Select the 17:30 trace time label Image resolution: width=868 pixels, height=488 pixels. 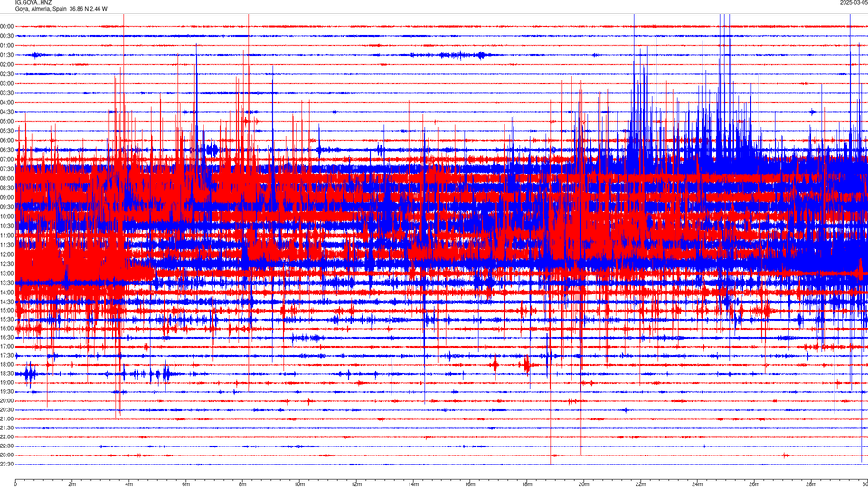click(7, 355)
